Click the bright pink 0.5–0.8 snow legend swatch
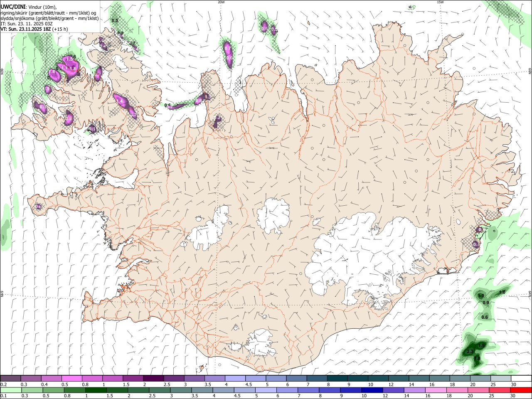The width and height of the screenshot is (532, 399). click(x=72, y=379)
